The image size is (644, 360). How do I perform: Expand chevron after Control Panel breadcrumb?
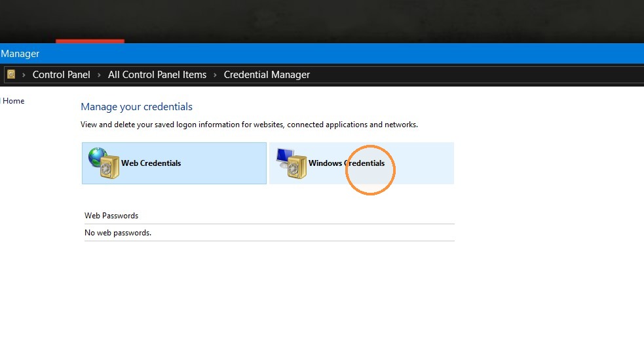pyautogui.click(x=99, y=75)
